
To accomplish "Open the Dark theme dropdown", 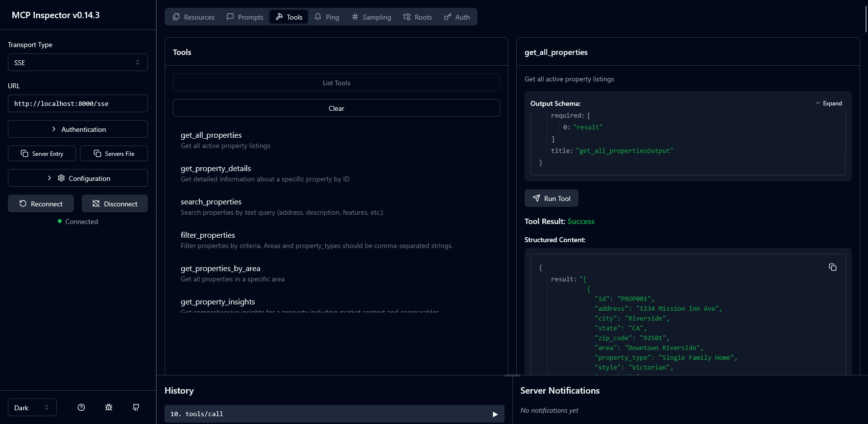I will tap(32, 407).
